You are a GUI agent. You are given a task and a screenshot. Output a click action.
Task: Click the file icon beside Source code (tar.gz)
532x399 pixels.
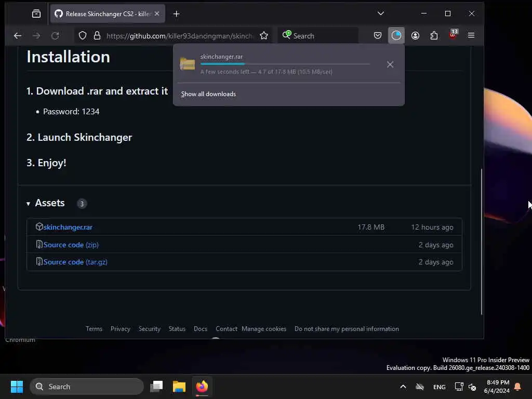(x=39, y=262)
